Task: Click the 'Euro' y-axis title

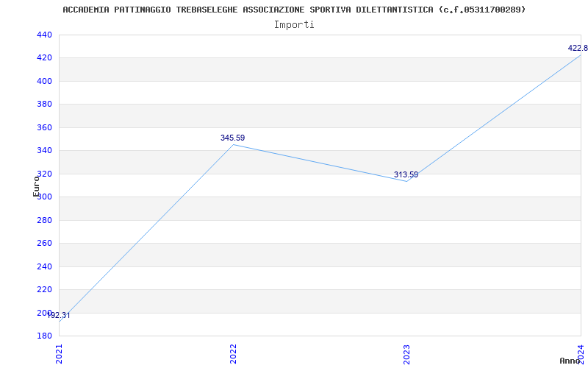Action: click(37, 186)
